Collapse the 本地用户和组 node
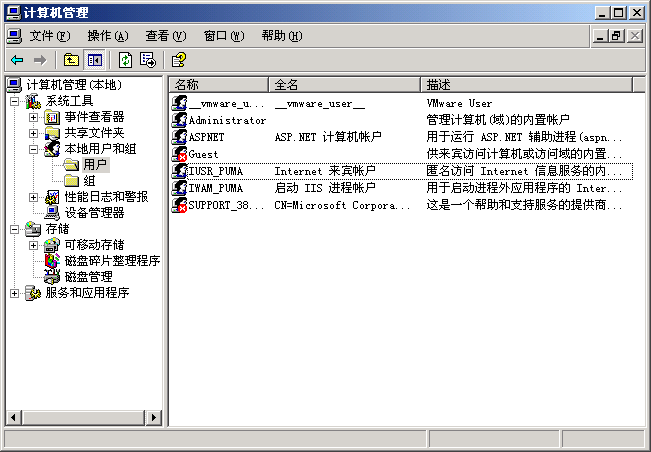 point(33,149)
